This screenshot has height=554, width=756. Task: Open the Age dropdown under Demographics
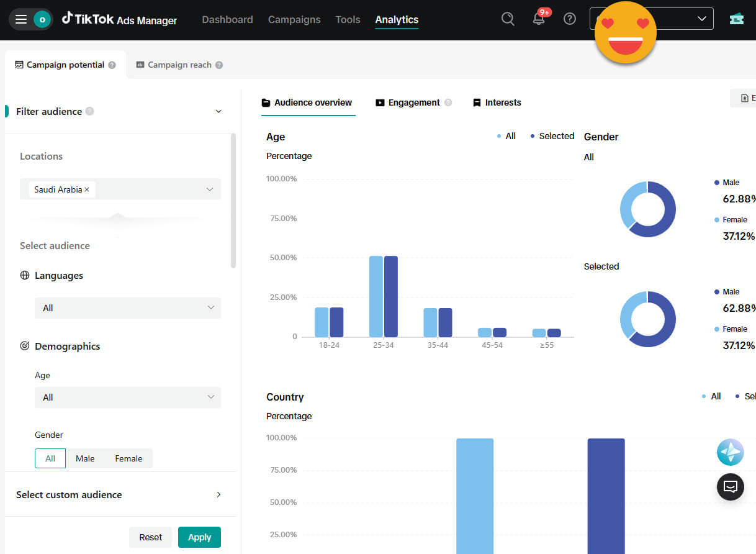pos(128,397)
